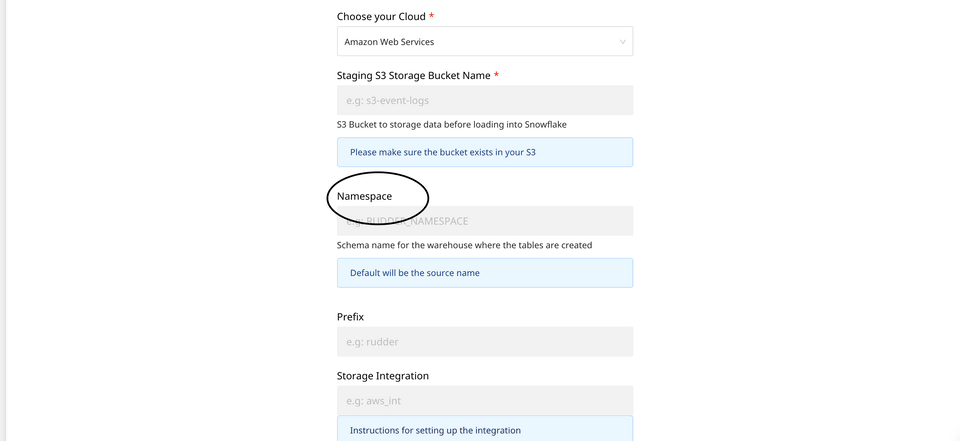960x441 pixels.
Task: Click the Choose your Cloud label
Action: 380,17
